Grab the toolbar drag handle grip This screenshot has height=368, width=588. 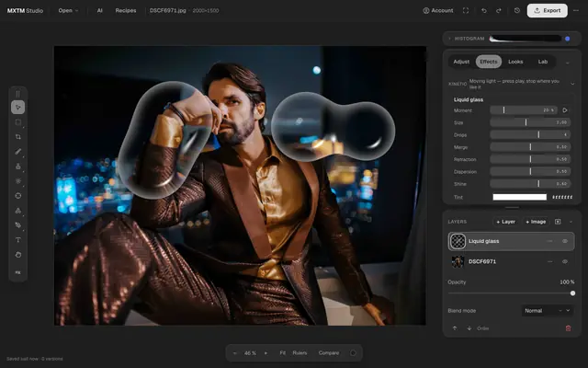18,94
